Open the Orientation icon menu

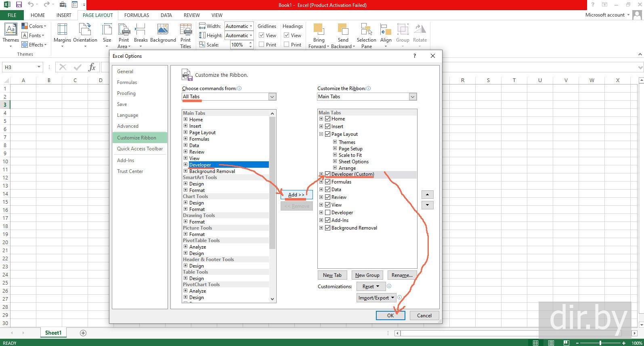point(85,30)
